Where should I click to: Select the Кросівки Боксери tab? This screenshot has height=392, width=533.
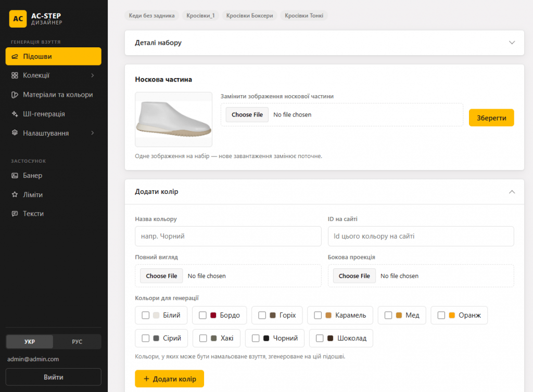click(x=249, y=16)
